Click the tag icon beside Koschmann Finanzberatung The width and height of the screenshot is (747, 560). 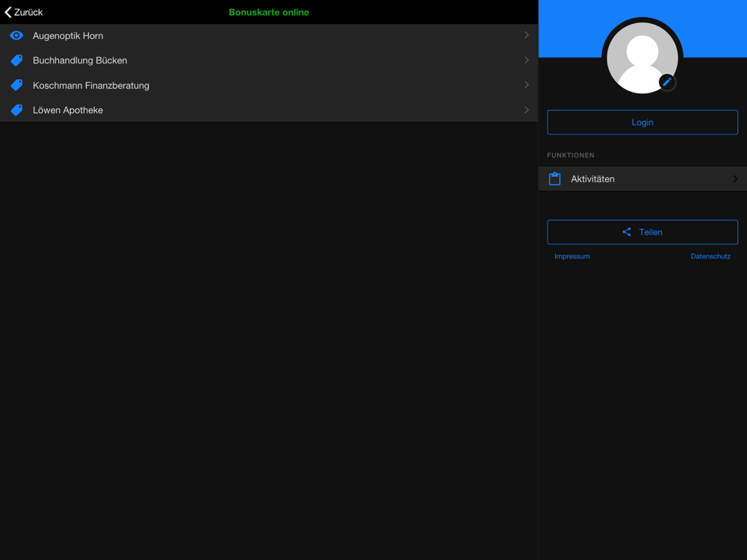point(16,85)
